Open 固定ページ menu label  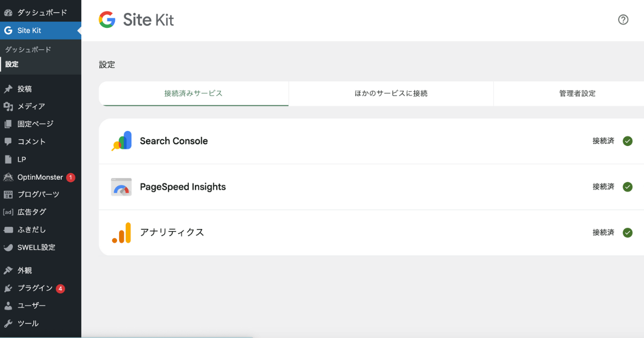(35, 124)
